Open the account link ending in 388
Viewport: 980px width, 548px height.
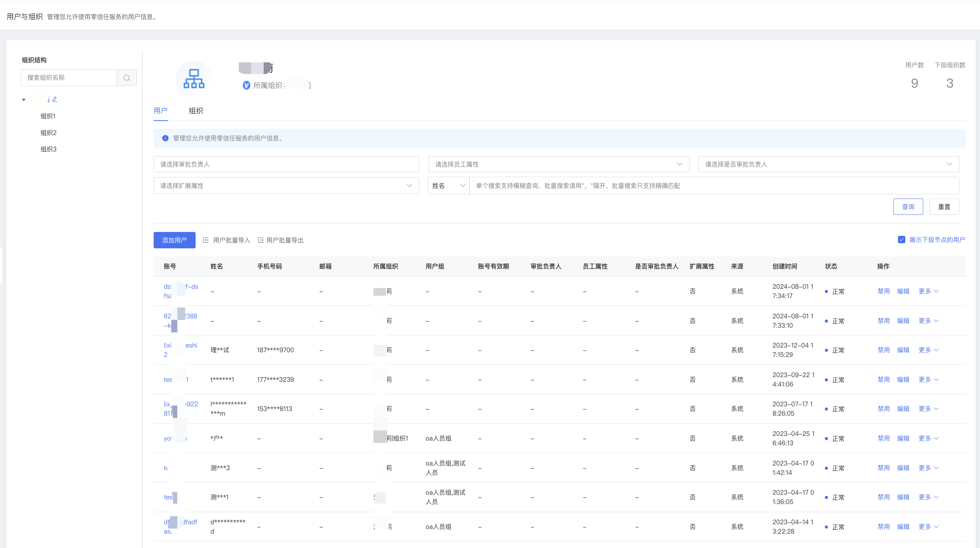pos(181,321)
